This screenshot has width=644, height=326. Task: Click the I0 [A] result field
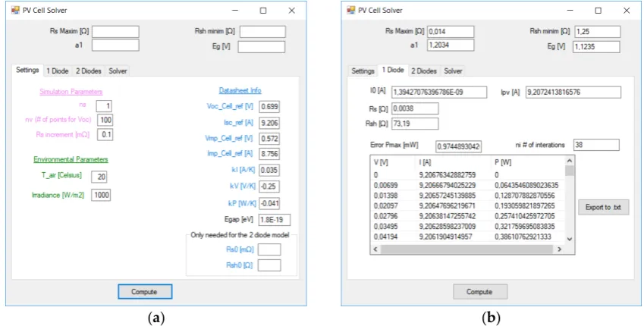(439, 92)
